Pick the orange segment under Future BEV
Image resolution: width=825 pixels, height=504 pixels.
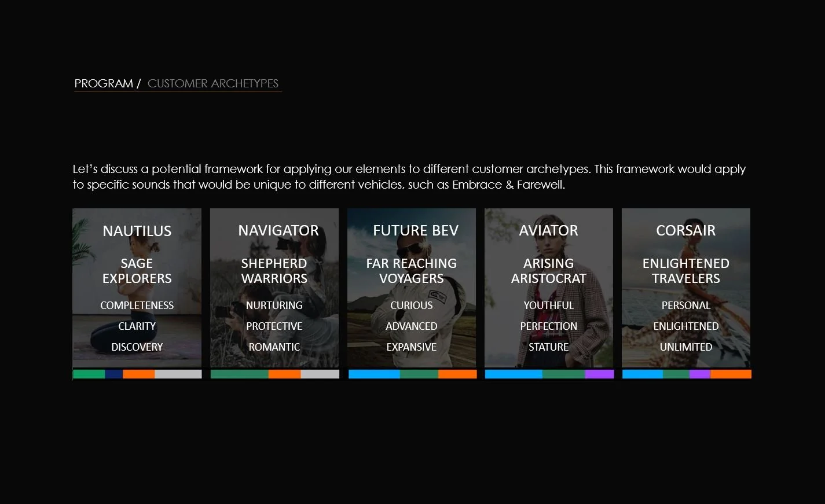(x=457, y=374)
